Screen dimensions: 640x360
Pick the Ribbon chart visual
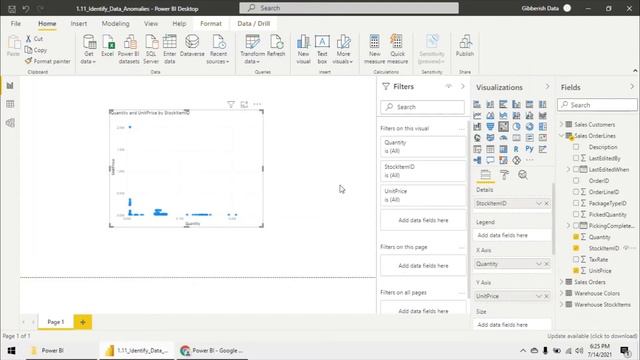click(542, 116)
